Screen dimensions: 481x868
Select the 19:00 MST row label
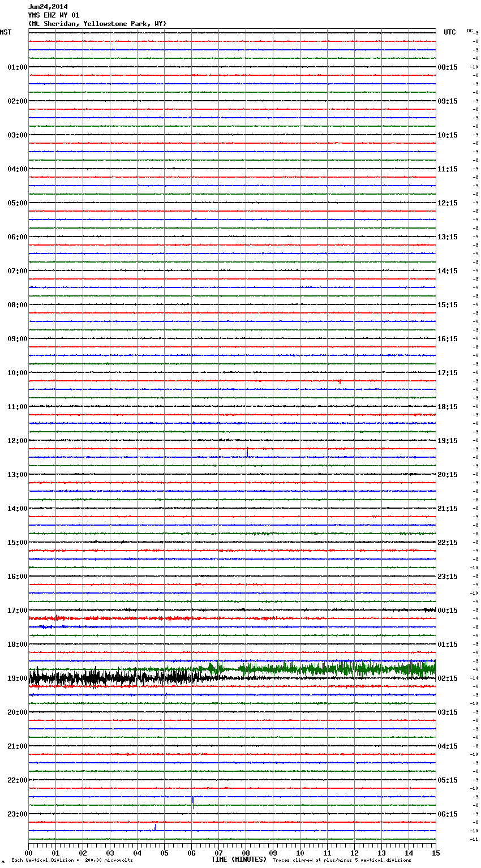click(x=17, y=678)
